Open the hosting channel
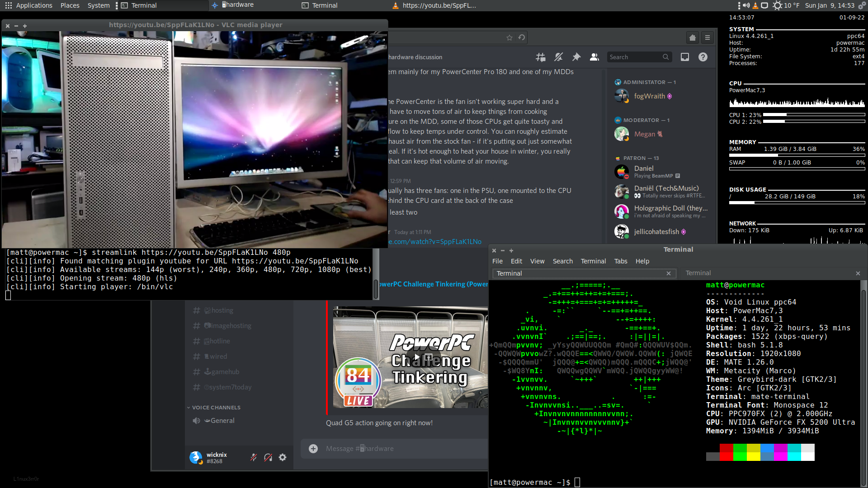The image size is (868, 488). point(219,310)
